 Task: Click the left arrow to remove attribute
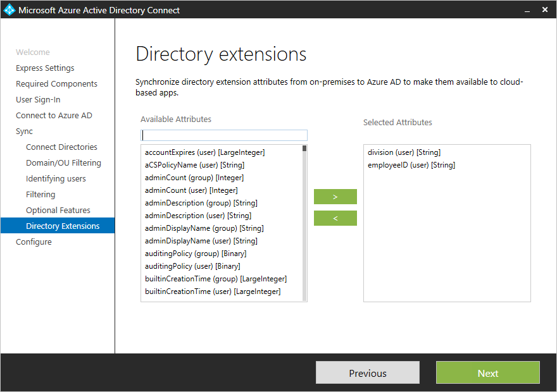click(335, 219)
